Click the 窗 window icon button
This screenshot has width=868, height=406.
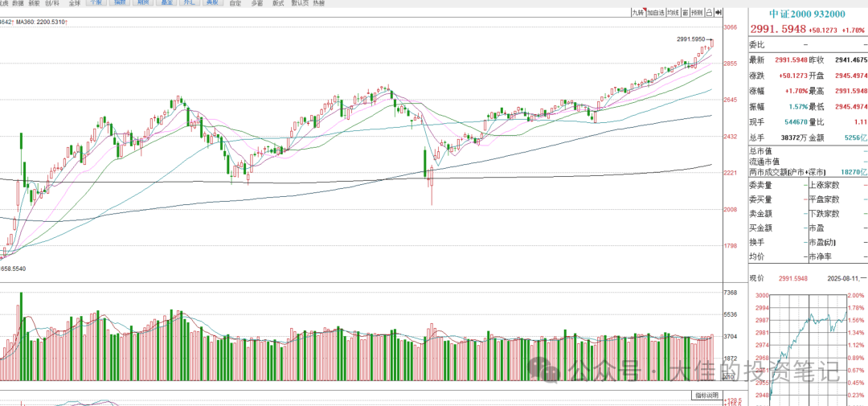[x=686, y=12]
